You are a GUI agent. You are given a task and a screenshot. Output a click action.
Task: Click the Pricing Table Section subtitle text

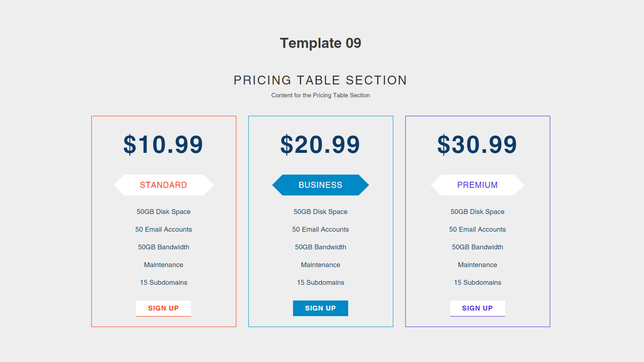320,95
